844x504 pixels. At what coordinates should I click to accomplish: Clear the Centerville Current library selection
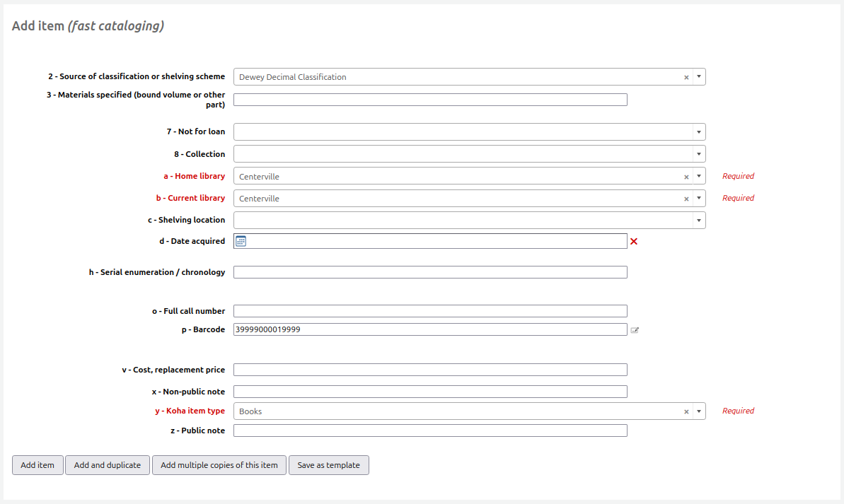pos(686,198)
